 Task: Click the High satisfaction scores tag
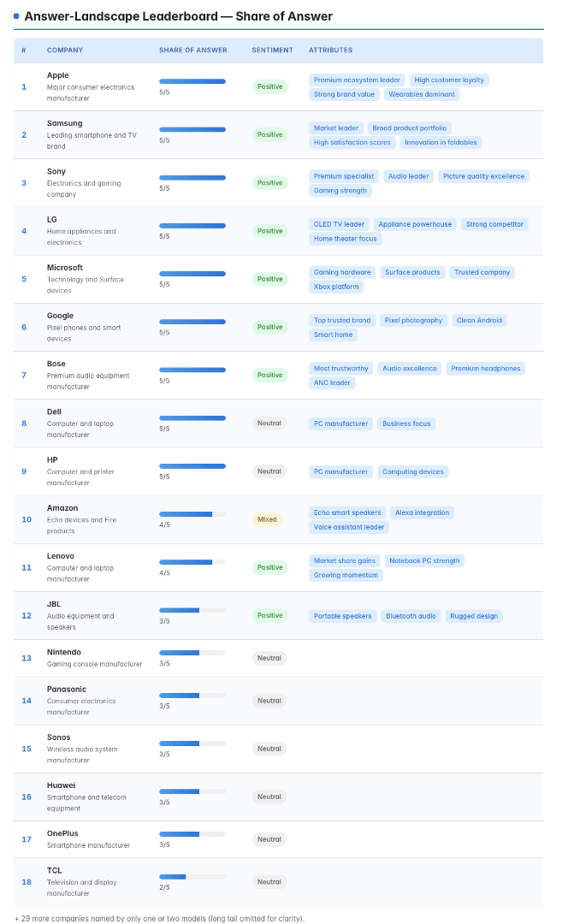pyautogui.click(x=352, y=143)
